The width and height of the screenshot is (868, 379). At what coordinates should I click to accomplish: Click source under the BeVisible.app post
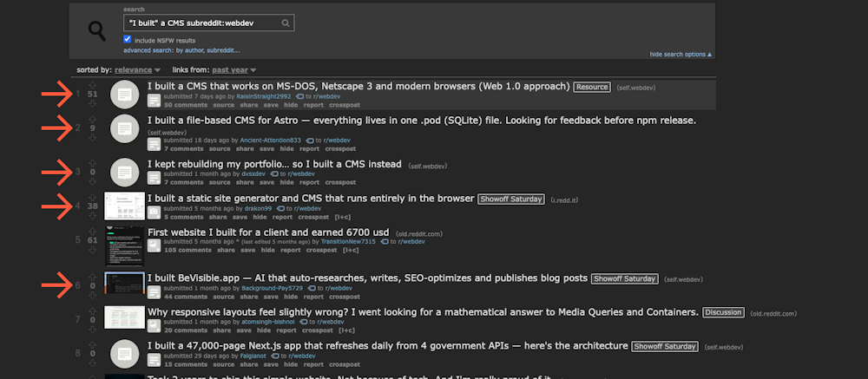224,297
